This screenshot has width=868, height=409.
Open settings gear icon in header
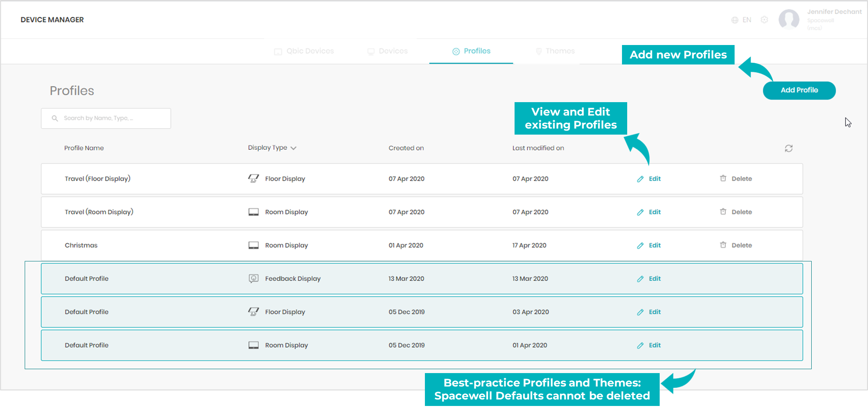(764, 20)
